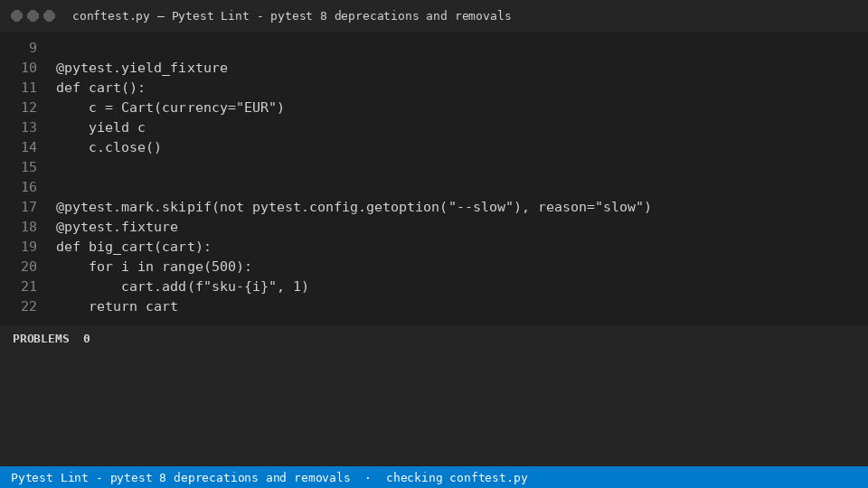
Task: Click line number 22 in the gutter
Action: [x=29, y=307]
